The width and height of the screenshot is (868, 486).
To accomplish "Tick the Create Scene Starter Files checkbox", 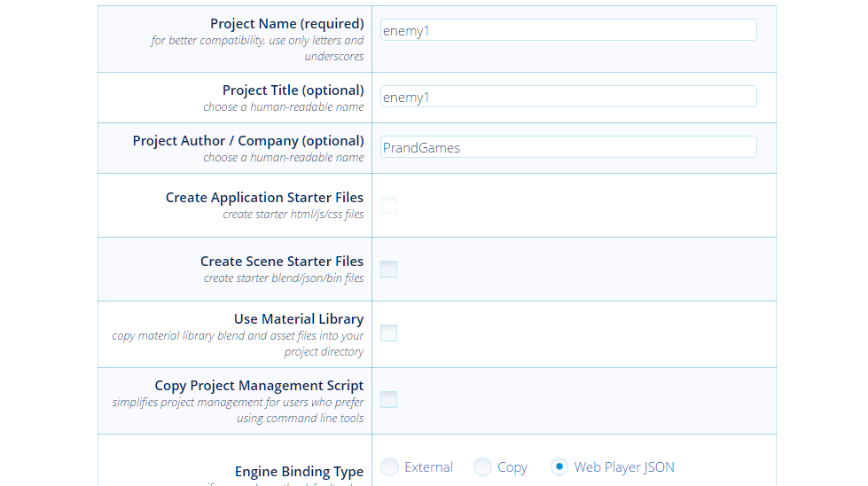I will (388, 270).
